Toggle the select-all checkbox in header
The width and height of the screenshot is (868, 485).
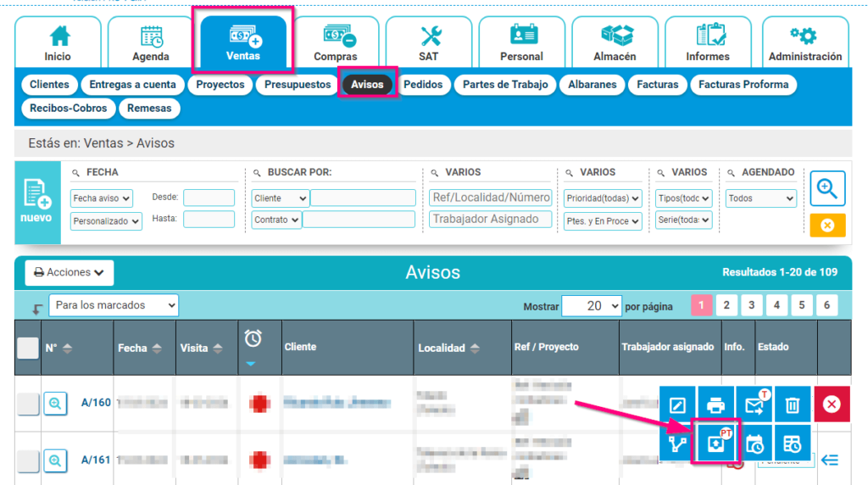tap(28, 348)
